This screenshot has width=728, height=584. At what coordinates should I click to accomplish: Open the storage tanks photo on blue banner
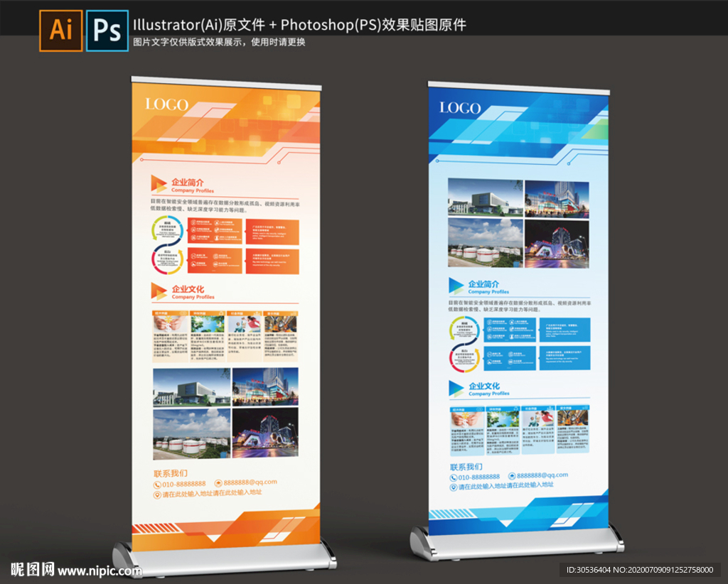485,242
